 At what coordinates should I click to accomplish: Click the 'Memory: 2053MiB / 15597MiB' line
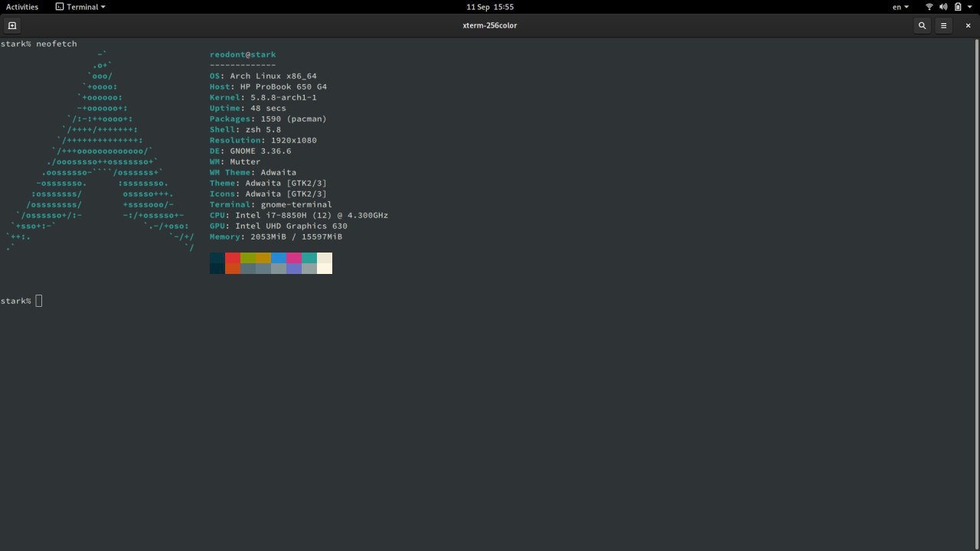point(276,236)
